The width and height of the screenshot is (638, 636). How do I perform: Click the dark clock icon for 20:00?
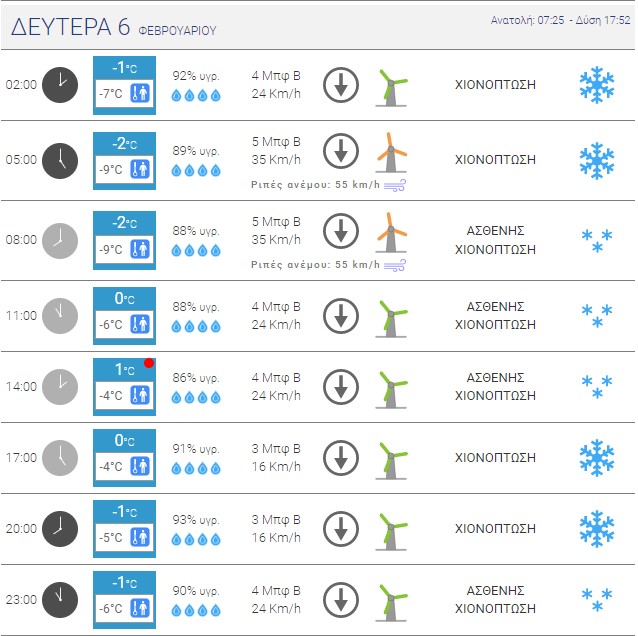[x=59, y=529]
